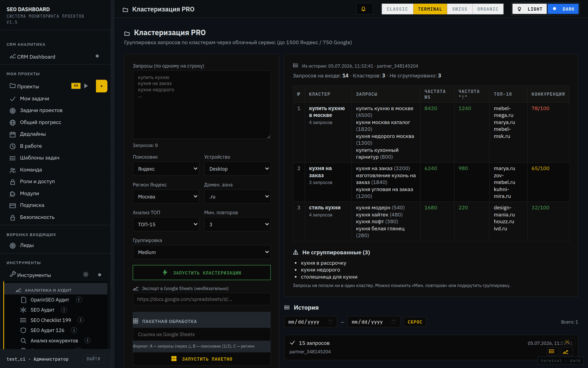Screen dimensions: 588x368
Task: Open the Поисковик dropdown showing Яндекс
Action: coord(166,169)
